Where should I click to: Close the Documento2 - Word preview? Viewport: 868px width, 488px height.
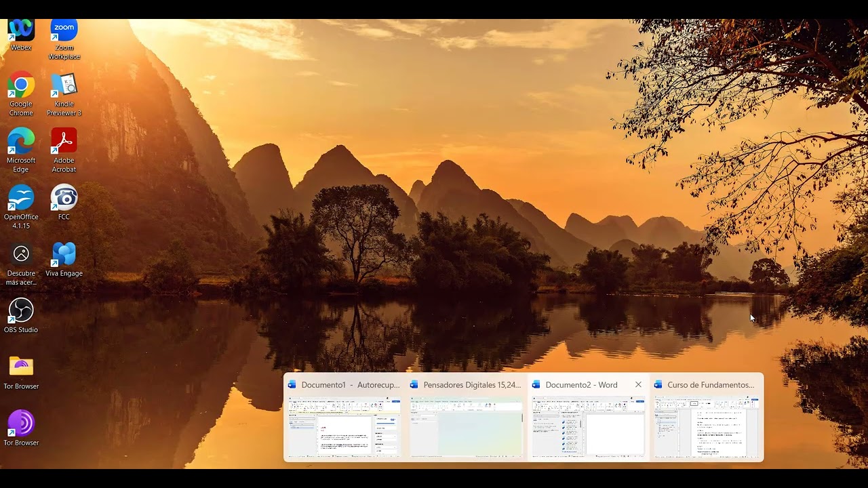[x=638, y=384]
